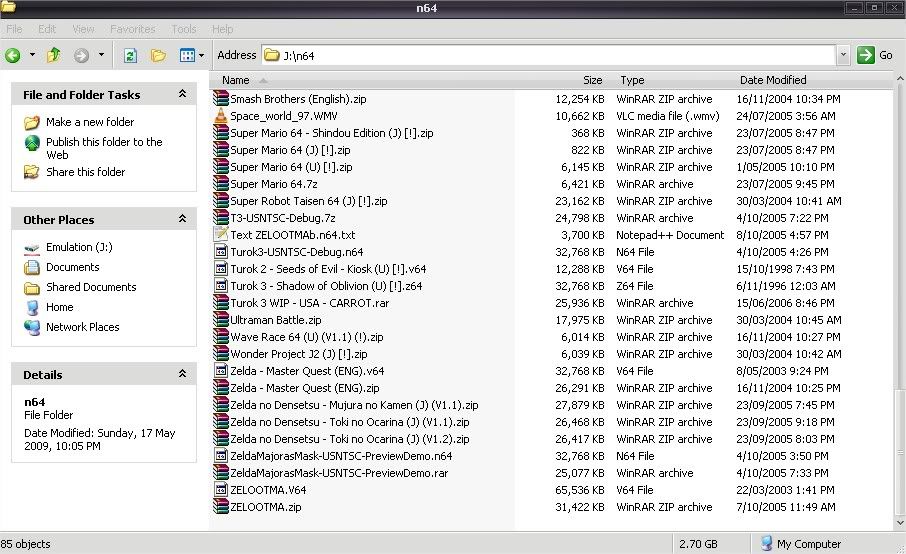Select Super Mario 64 (U) [!].zip icon

click(x=221, y=167)
